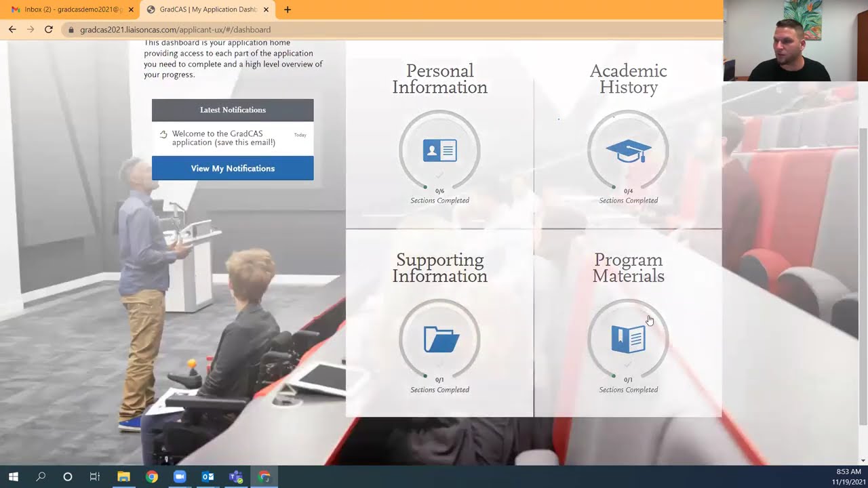Click the presenter webcam thumbnail

click(795, 41)
